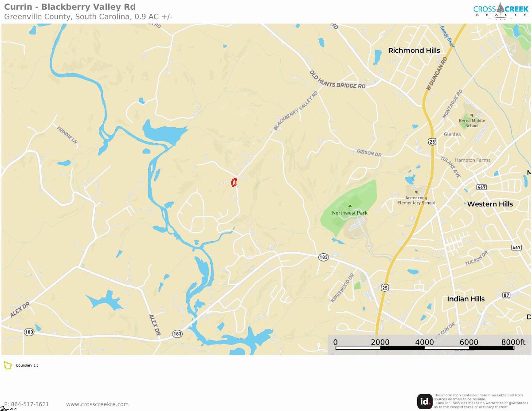Screen dimensions: 532x411
Task: Click the route 87 shield marker
Action: coord(507,295)
